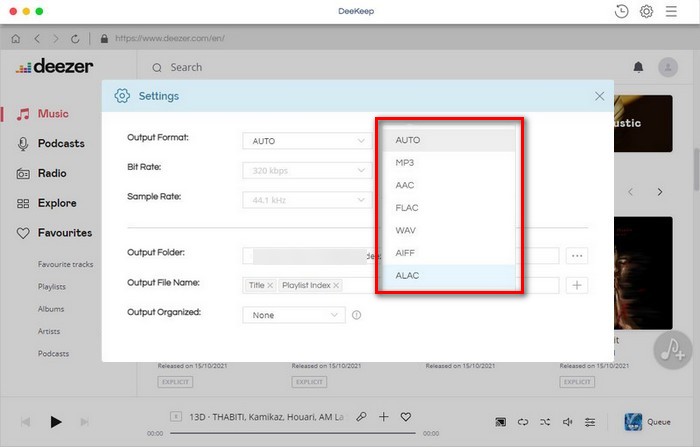
Task: Open the small Podcasts link under Favourites
Action: (53, 354)
